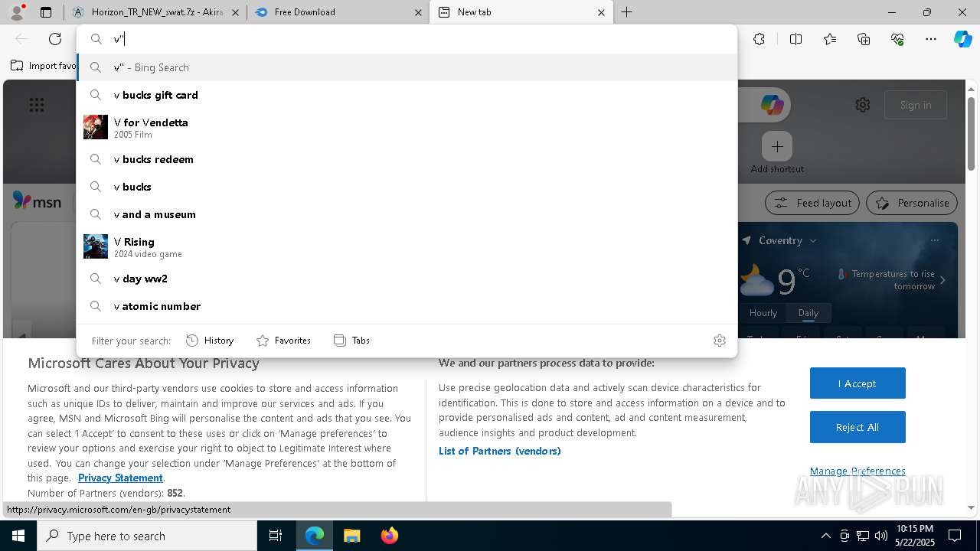
Task: Open the Manage Preferences link
Action: (x=857, y=471)
